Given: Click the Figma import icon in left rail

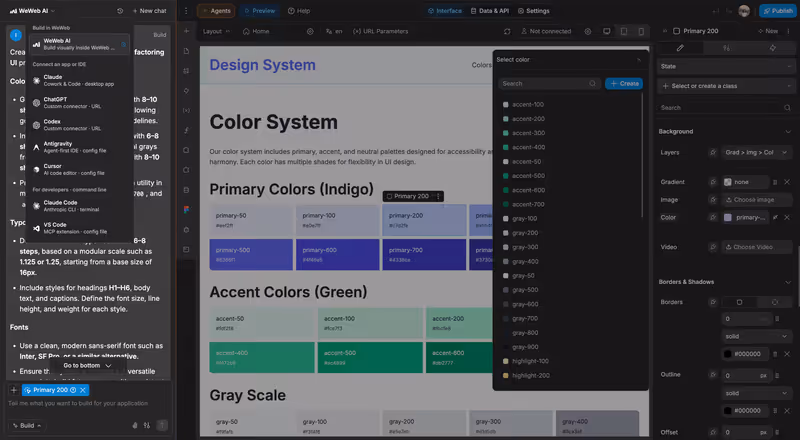Looking at the screenshot, I should click(x=186, y=210).
